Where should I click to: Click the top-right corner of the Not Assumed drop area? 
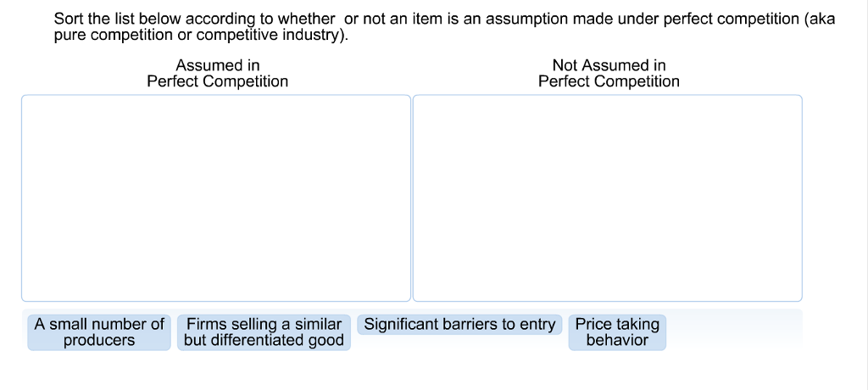[798, 98]
